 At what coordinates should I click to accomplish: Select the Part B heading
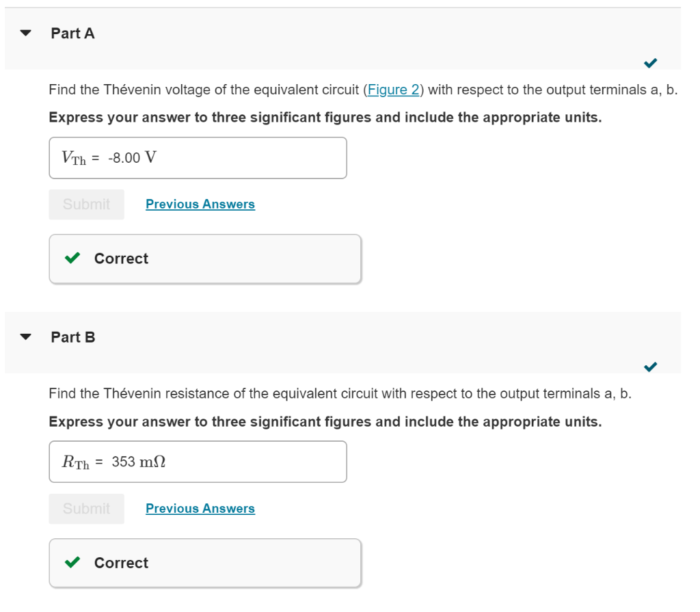tap(73, 337)
